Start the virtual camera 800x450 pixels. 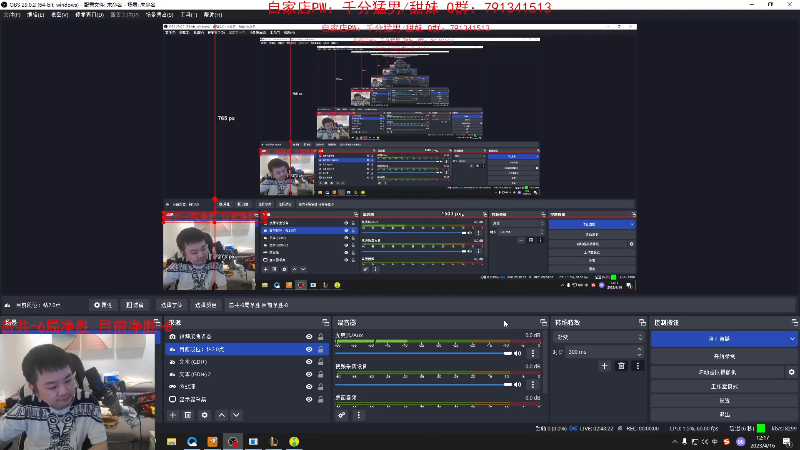[717, 372]
